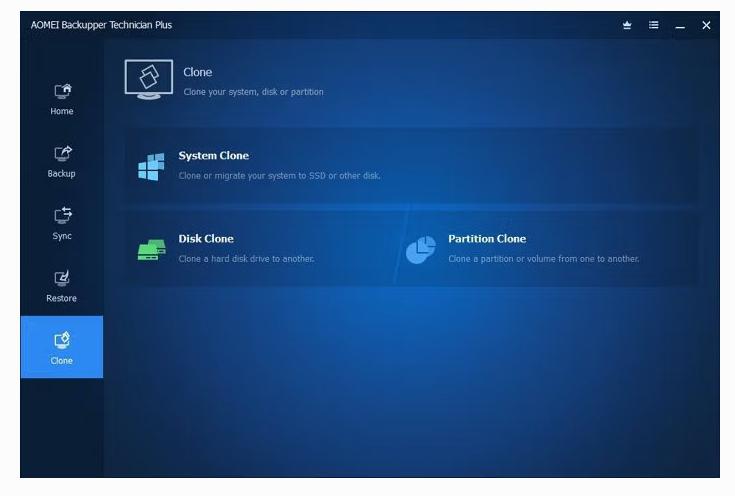Click the green Disk Clone drive icon

[150, 249]
